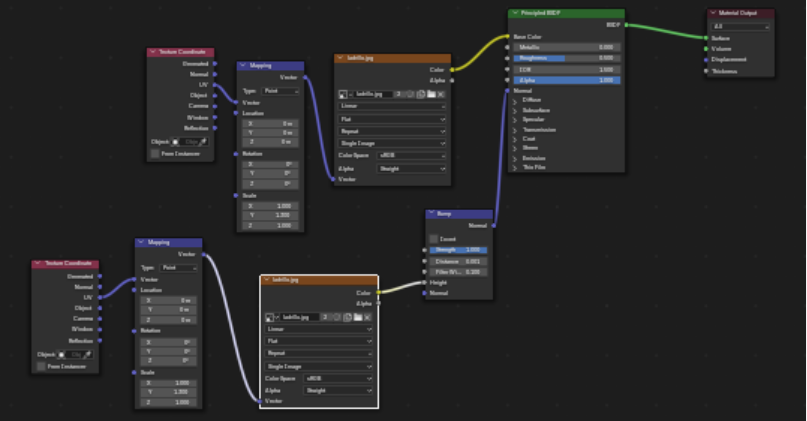
Task: Expand the Emission panel in Principled BSDF
Action: [x=516, y=157]
